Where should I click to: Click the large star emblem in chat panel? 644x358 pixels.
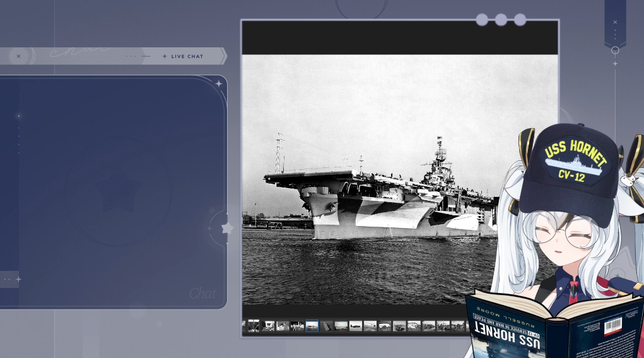(119, 193)
